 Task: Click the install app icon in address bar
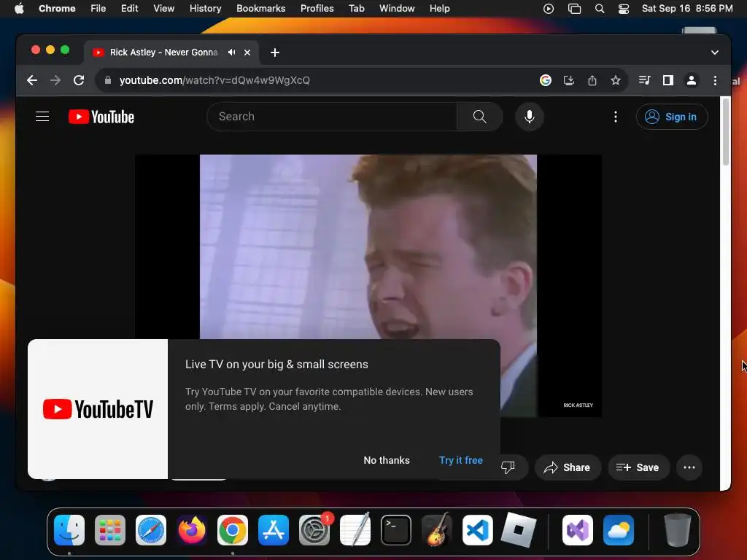[569, 80]
